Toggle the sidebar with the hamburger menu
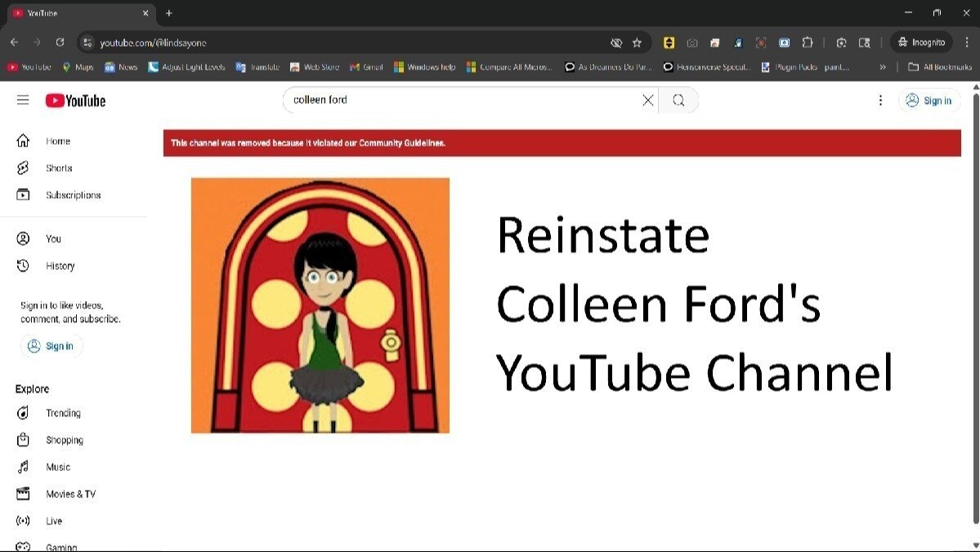Image resolution: width=980 pixels, height=552 pixels. coord(23,100)
